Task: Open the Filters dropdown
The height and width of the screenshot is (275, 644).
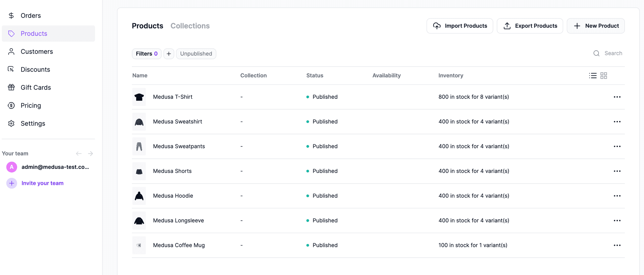Action: (x=147, y=54)
